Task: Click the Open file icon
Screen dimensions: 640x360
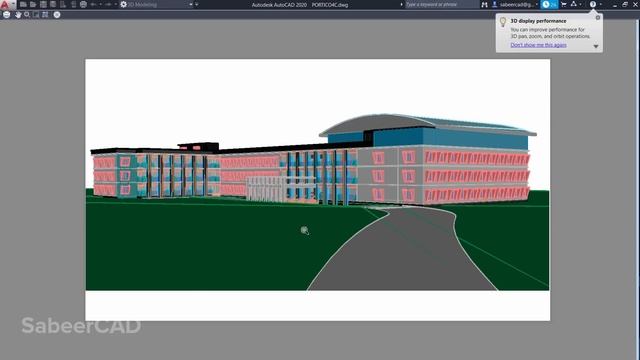Action: pyautogui.click(x=33, y=4)
